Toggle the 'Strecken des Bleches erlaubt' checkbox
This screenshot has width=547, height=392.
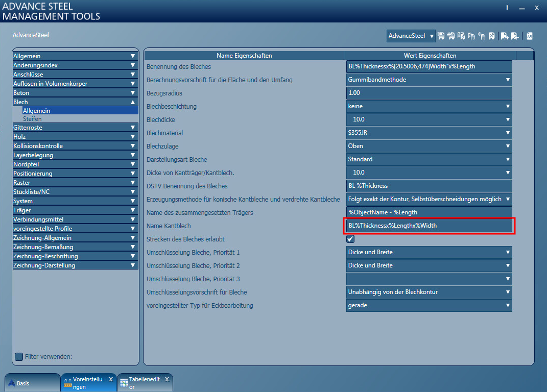point(350,239)
